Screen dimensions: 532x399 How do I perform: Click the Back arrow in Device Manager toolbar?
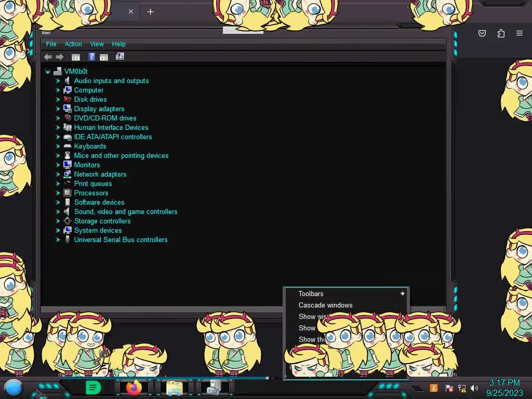tap(48, 57)
